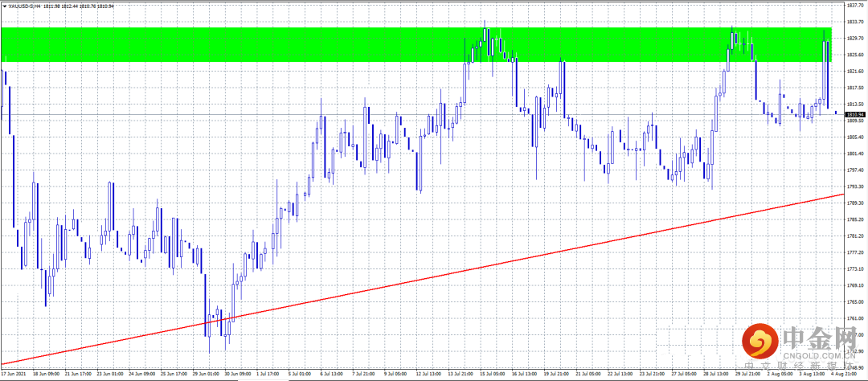Click the 21 Jul 05:00 time label
868x381 pixels.
pos(588,374)
